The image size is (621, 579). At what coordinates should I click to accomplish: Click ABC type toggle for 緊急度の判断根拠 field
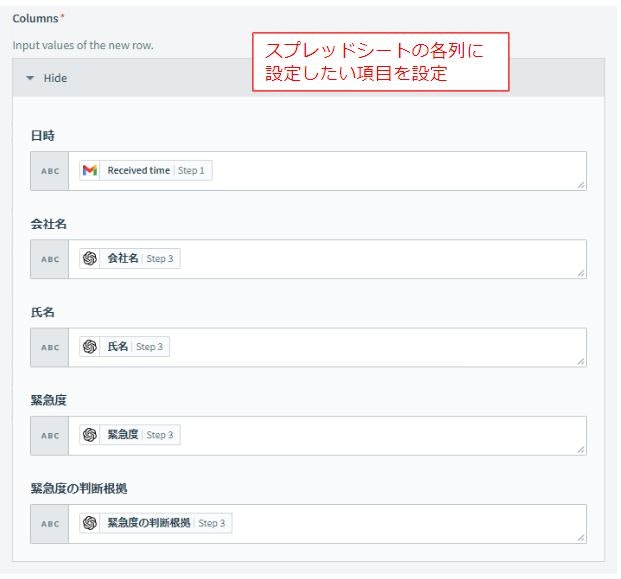coord(50,524)
